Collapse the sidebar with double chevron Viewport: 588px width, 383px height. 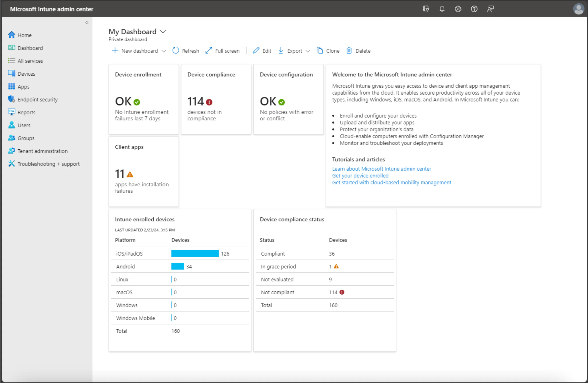pyautogui.click(x=87, y=22)
